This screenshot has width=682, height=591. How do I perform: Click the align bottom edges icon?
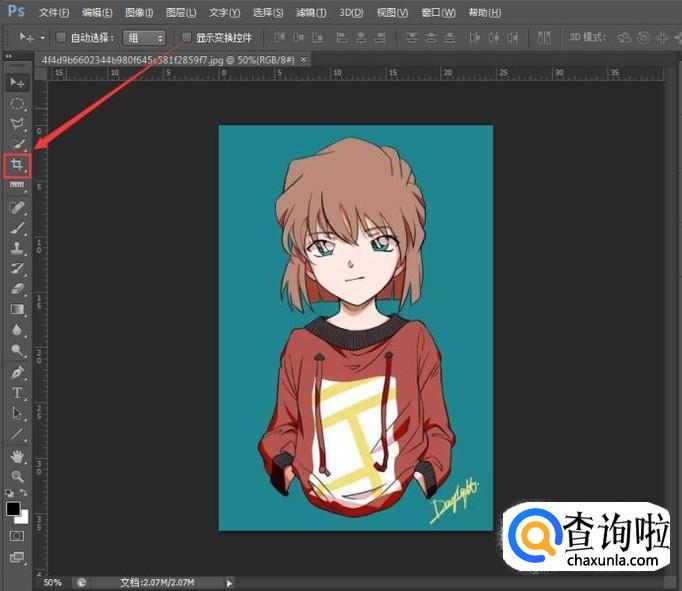tap(318, 38)
